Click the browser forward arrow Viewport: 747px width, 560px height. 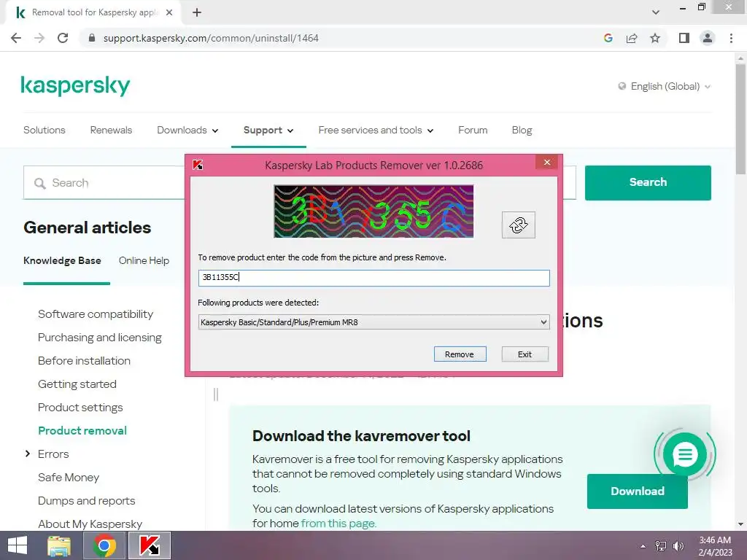(39, 38)
